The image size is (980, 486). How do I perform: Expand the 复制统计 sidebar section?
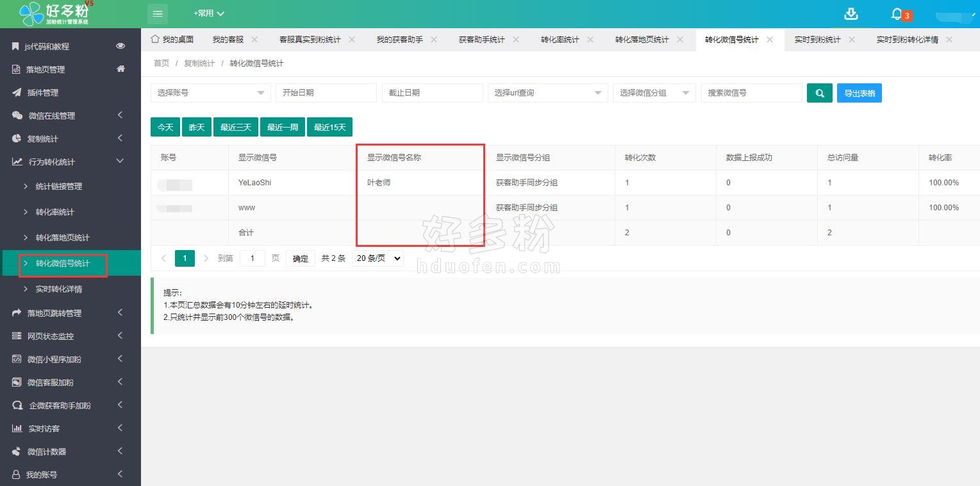coord(120,138)
